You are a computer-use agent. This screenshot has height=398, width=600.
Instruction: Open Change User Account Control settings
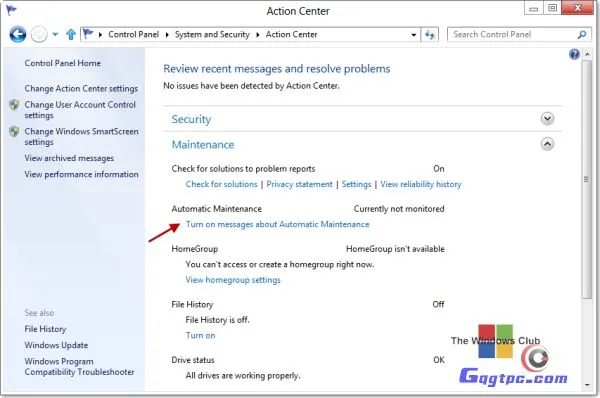[x=80, y=110]
